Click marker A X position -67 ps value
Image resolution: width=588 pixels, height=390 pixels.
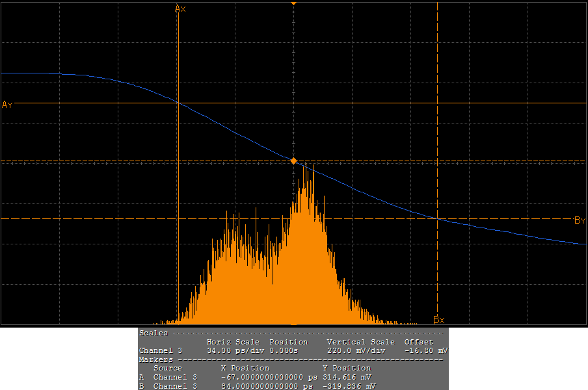tap(268, 377)
